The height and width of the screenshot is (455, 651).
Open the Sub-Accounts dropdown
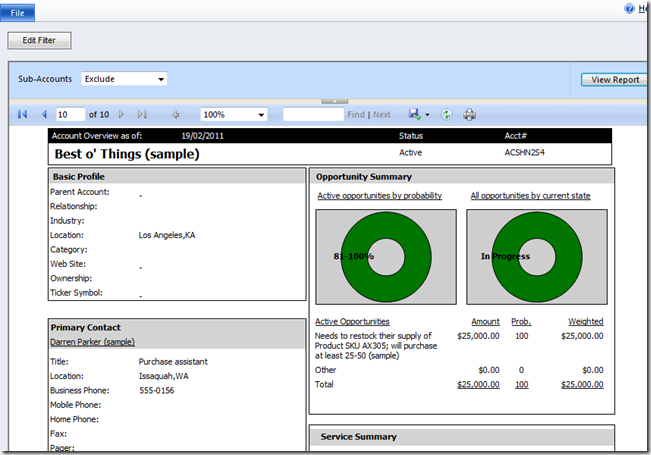[x=124, y=79]
